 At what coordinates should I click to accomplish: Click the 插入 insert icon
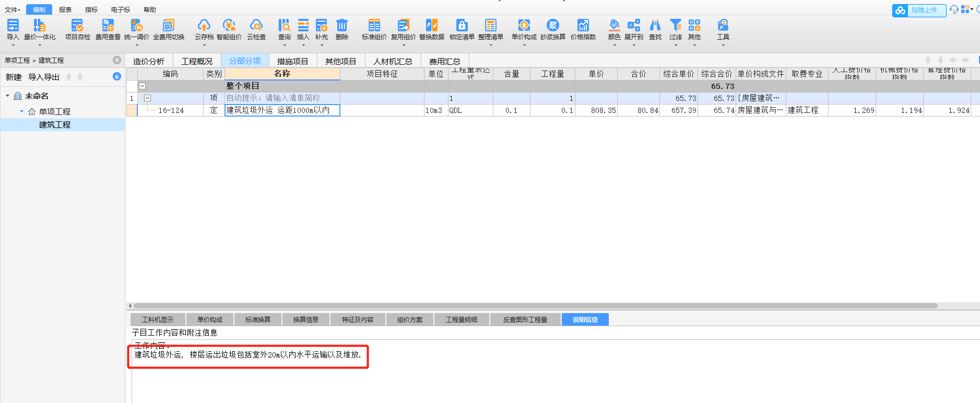click(303, 25)
